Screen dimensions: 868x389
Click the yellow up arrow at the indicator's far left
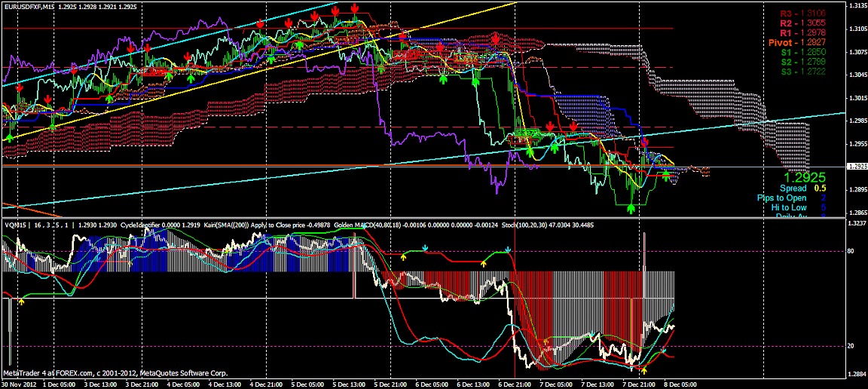point(21,302)
